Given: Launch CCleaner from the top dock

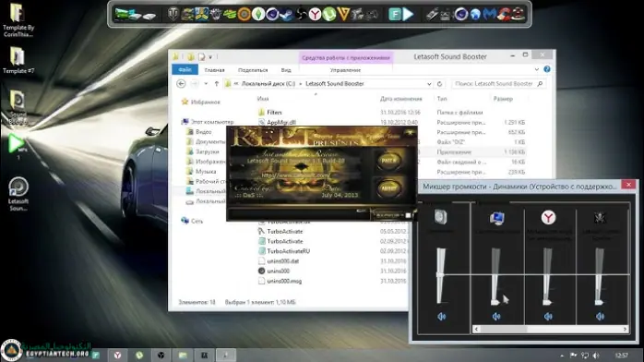Looking at the screenshot, I should coord(504,15).
